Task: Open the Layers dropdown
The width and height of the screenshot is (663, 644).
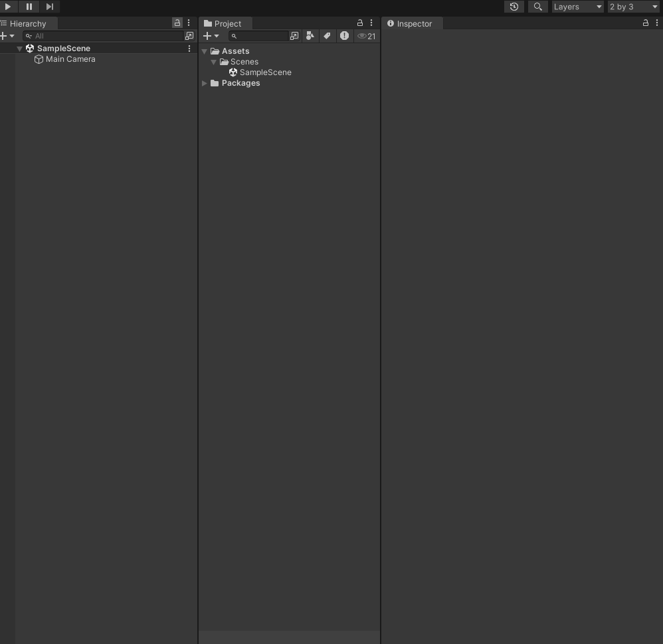Action: pos(577,7)
